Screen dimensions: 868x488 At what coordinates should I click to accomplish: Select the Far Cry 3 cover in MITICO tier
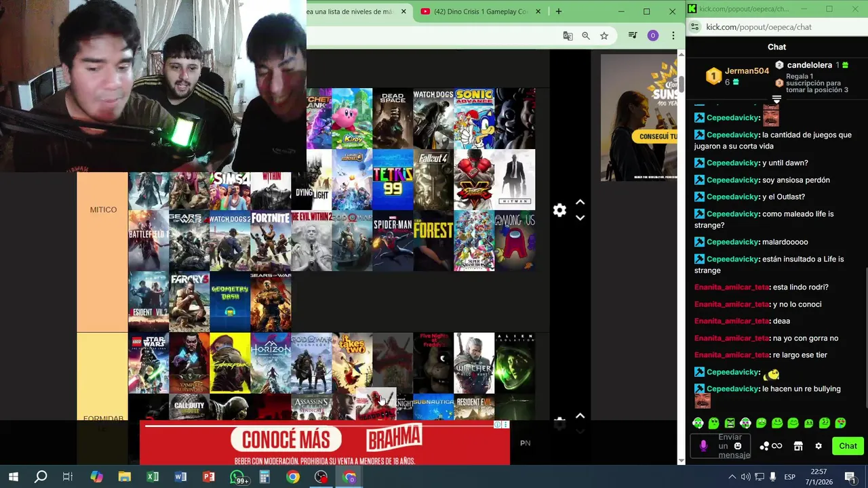coord(189,302)
